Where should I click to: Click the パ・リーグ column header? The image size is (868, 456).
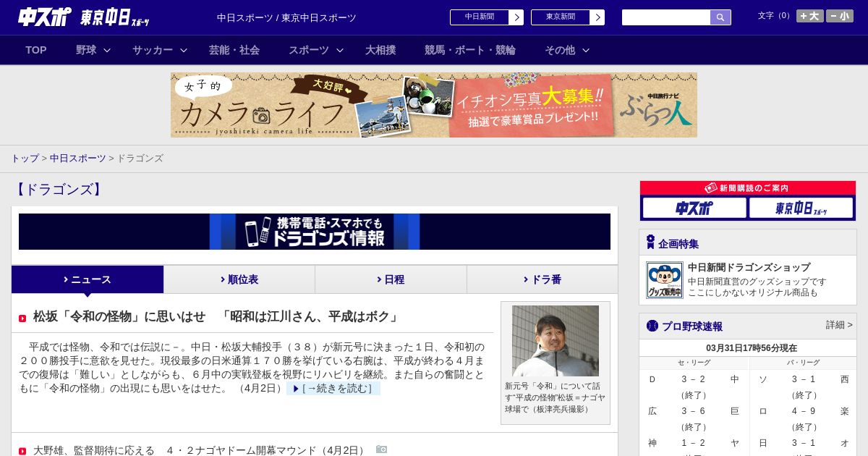point(804,363)
